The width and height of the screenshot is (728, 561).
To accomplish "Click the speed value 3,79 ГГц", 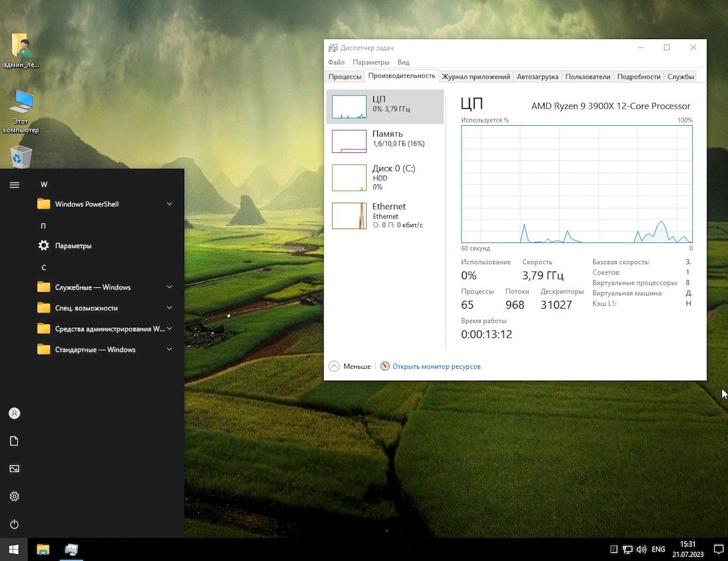I will click(x=543, y=276).
